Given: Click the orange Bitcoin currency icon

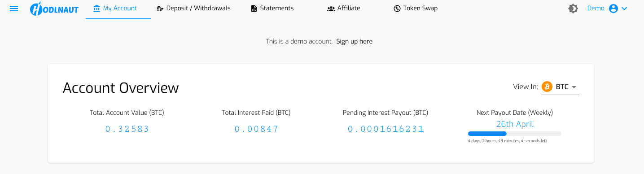Looking at the screenshot, I should 547,87.
